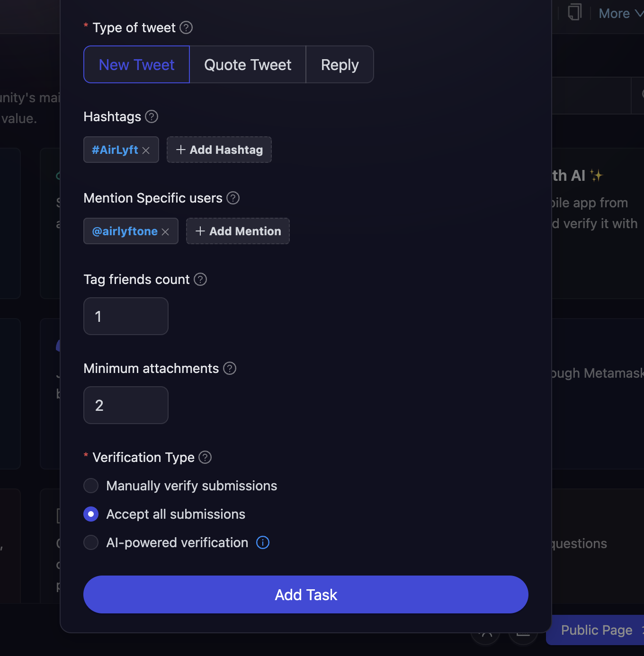Click the Tag friends count input field

point(125,316)
